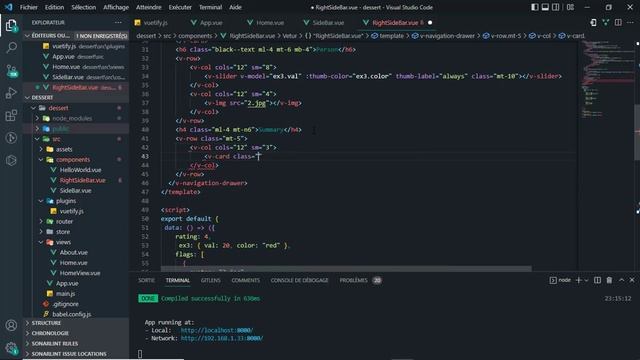Expand the node_modules folder
The width and height of the screenshot is (640, 360).
pos(76,118)
